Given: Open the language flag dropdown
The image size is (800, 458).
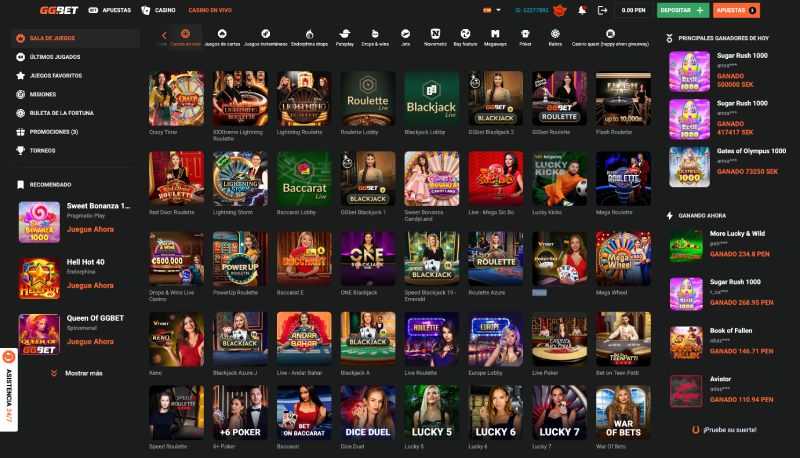Looking at the screenshot, I should point(492,10).
